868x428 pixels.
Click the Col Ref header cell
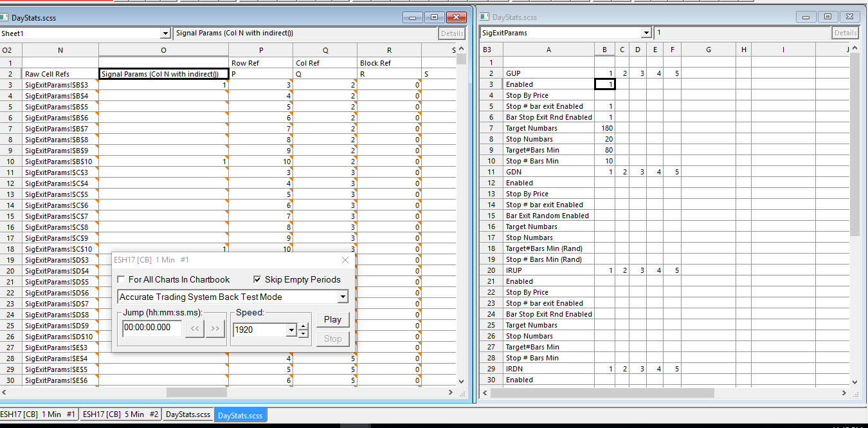point(325,63)
